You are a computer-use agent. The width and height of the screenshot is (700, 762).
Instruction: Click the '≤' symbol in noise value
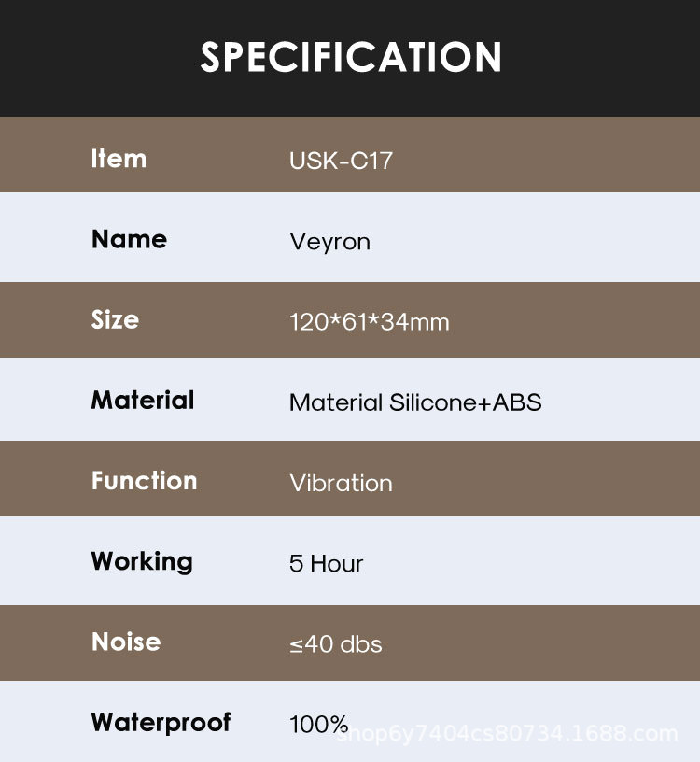[297, 645]
